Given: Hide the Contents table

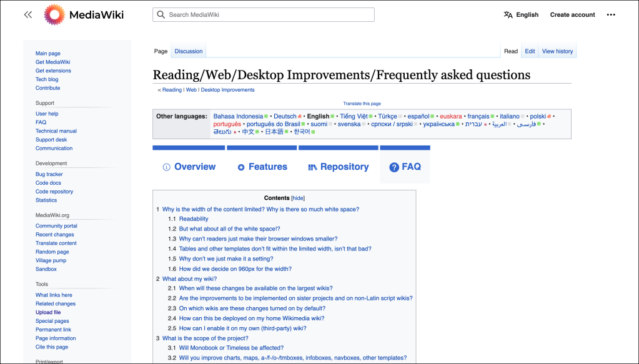Looking at the screenshot, I should coord(298,198).
